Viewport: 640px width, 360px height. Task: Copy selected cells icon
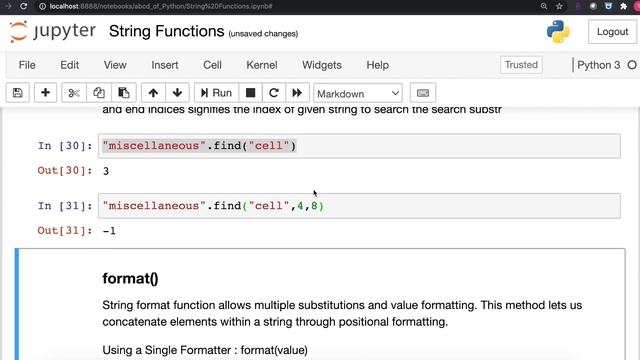(x=99, y=93)
